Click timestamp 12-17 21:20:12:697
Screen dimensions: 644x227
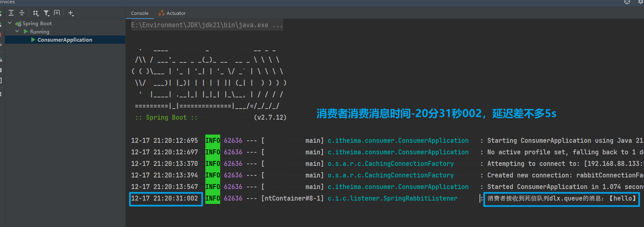[165, 152]
